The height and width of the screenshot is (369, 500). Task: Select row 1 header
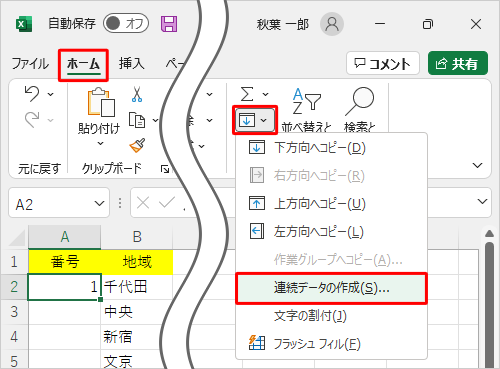(x=14, y=262)
